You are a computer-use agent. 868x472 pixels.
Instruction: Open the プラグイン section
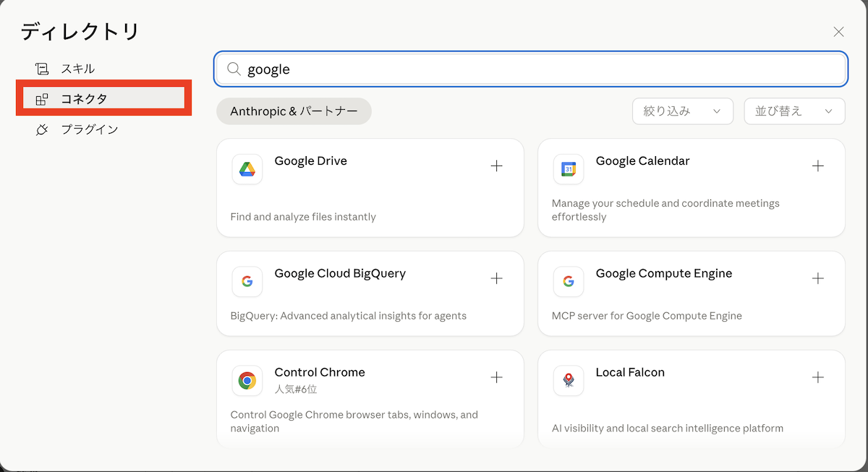point(89,129)
